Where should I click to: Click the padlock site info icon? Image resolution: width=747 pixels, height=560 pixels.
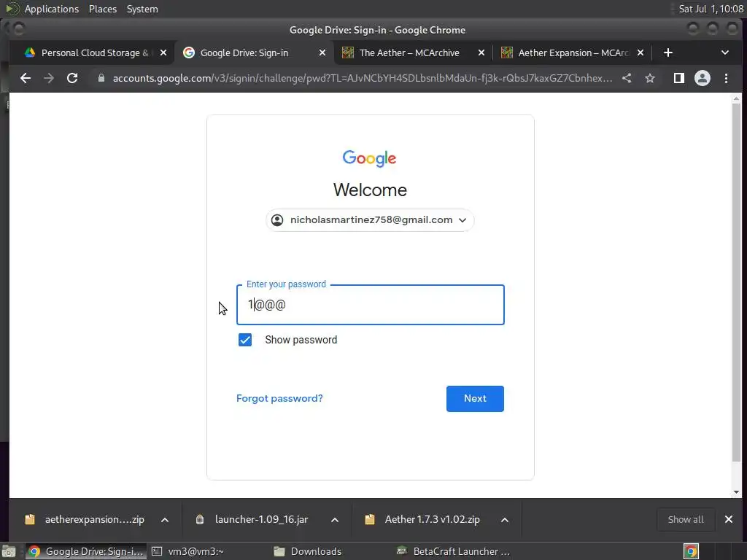tap(101, 78)
